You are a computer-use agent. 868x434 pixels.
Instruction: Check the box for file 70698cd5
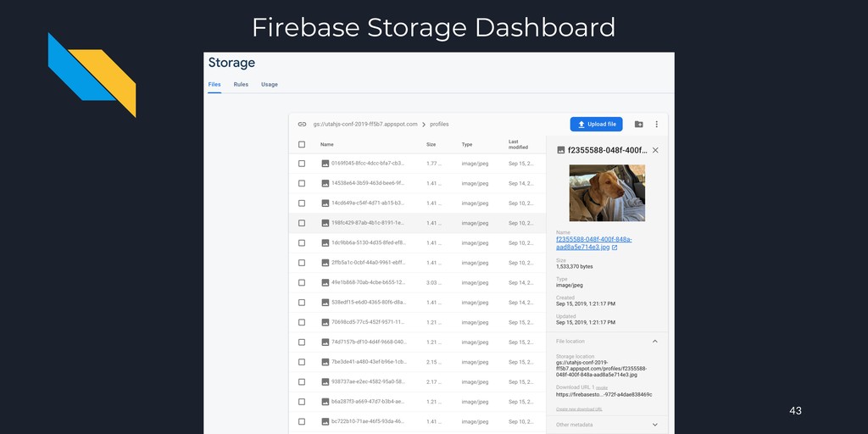(302, 322)
